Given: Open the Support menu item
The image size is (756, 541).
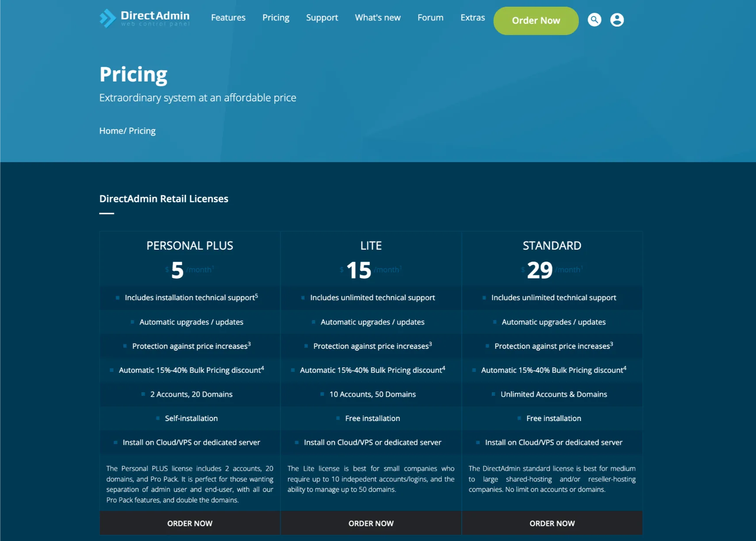Looking at the screenshot, I should tap(322, 18).
